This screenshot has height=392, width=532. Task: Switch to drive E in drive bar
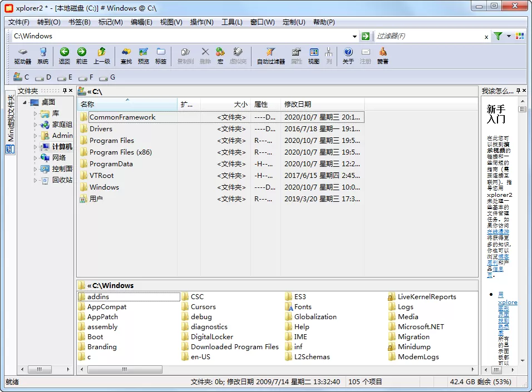pos(65,77)
